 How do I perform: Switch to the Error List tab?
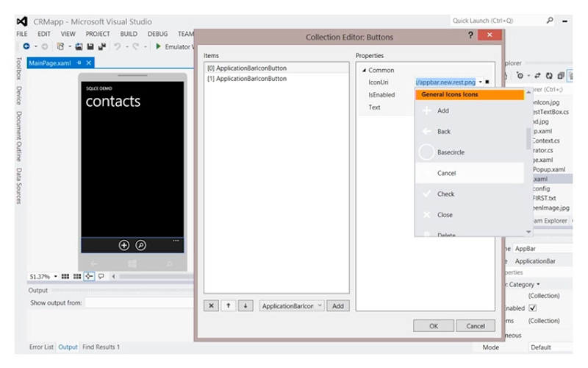click(x=41, y=347)
